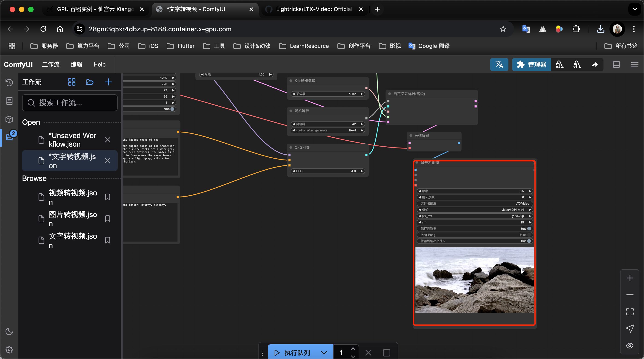Switch to GPU 容器实例 browser tab
This screenshot has height=359, width=644.
[x=95, y=9]
